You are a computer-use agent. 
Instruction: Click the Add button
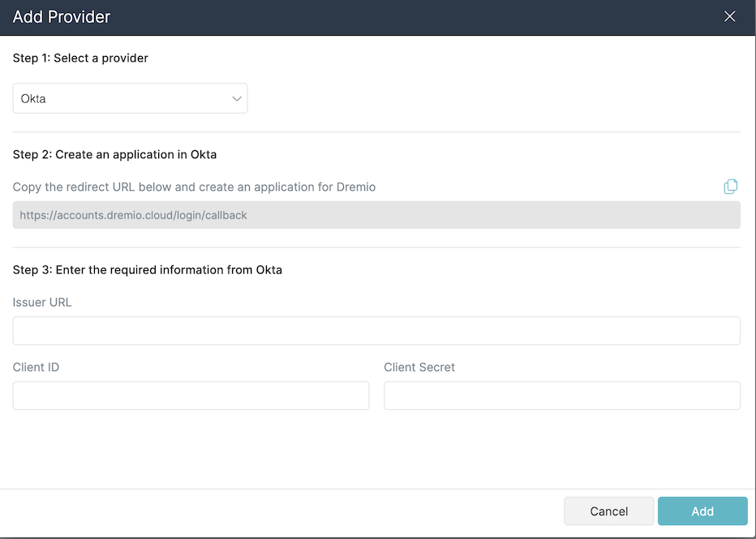(702, 511)
